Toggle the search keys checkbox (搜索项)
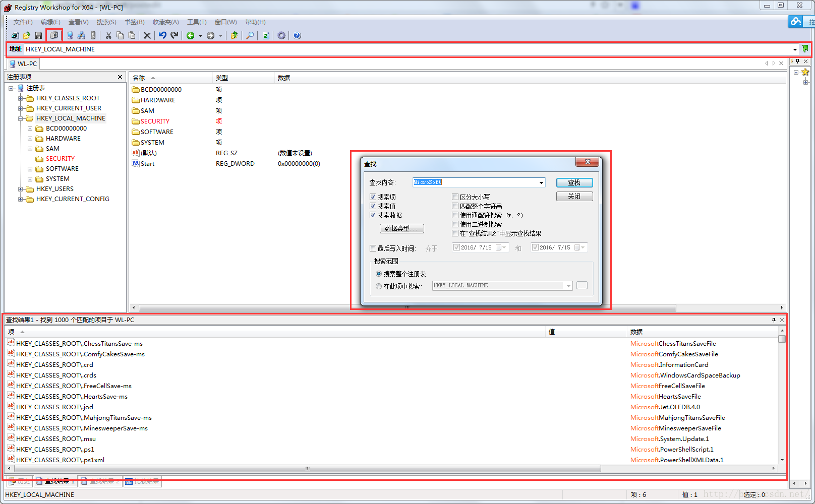The width and height of the screenshot is (815, 504). (x=373, y=197)
